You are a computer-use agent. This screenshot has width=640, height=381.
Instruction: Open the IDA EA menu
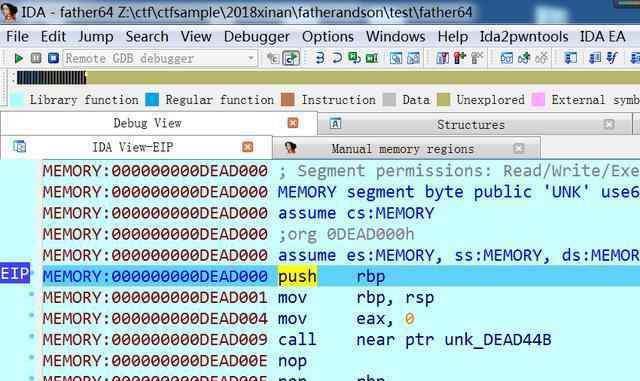click(602, 36)
